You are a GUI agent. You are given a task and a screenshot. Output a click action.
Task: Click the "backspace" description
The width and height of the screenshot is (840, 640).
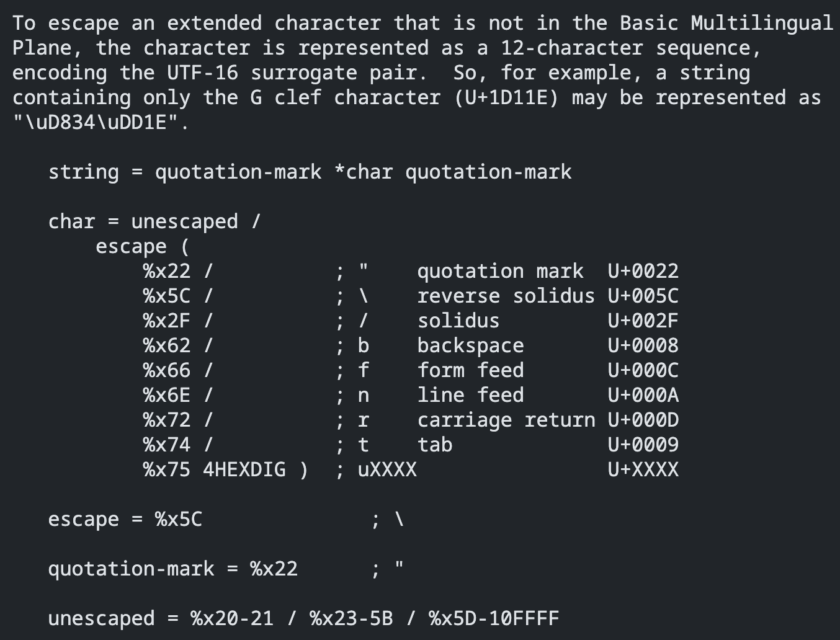coord(470,346)
